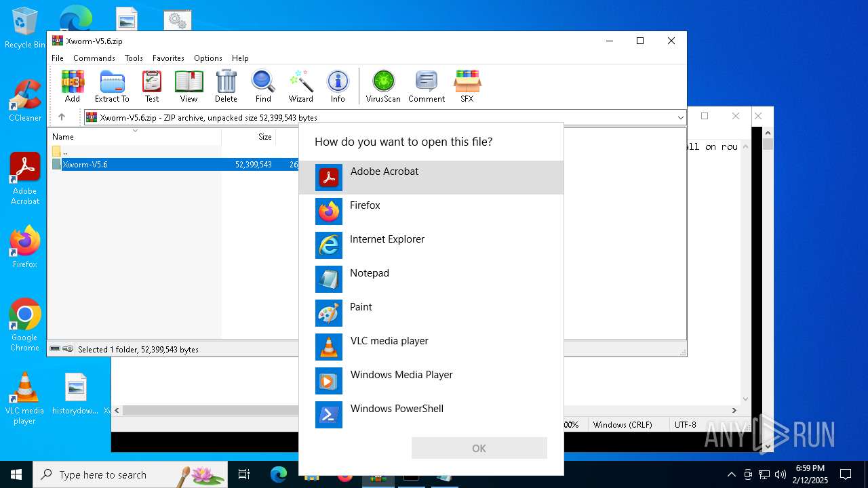Click the Windows Start button
Viewport: 868px width, 488px height.
[x=16, y=474]
